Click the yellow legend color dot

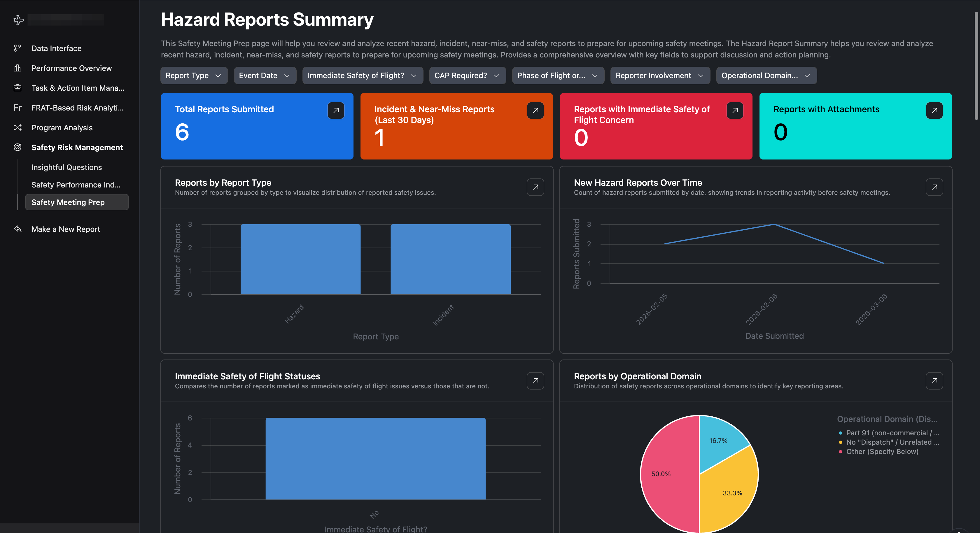tap(840, 442)
